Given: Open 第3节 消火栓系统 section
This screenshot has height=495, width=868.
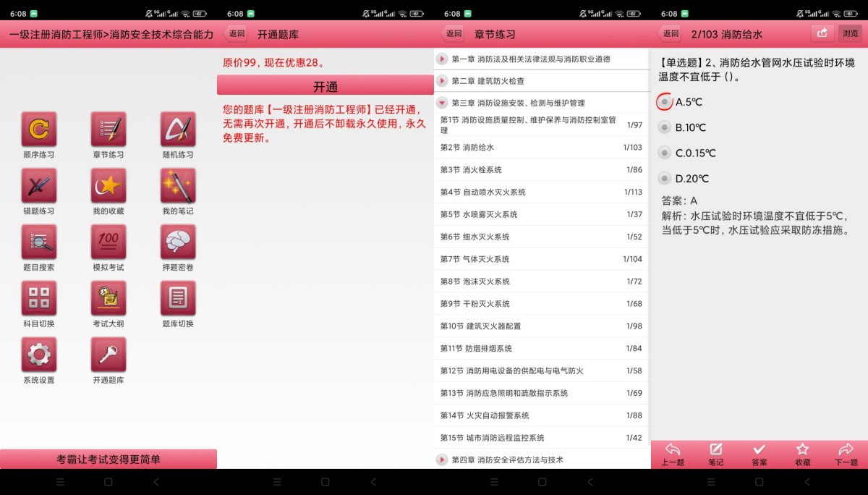Looking at the screenshot, I should [542, 169].
